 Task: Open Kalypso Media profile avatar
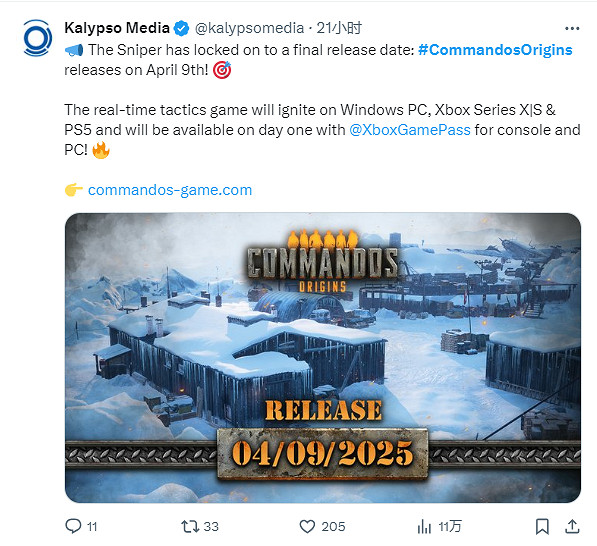37,38
